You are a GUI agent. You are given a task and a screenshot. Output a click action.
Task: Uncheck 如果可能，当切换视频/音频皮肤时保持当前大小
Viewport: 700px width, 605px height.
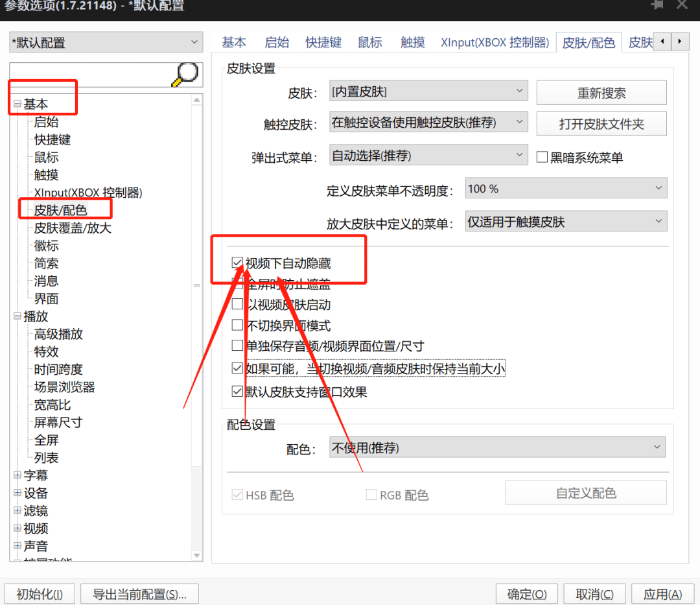(x=237, y=368)
